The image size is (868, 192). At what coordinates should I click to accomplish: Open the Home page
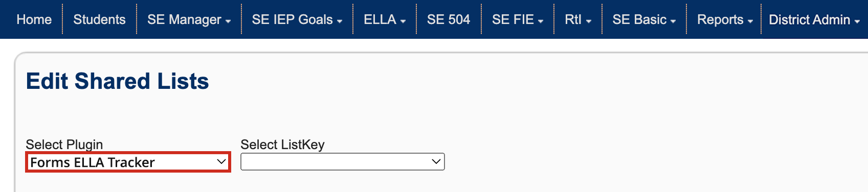pos(34,19)
